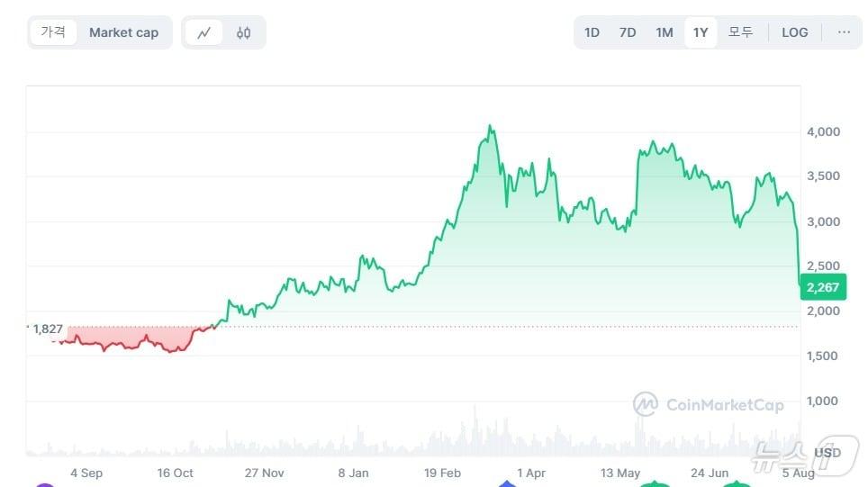Click the purple event marker at bottom left
Image resolution: width=868 pixels, height=487 pixels.
coord(45,484)
